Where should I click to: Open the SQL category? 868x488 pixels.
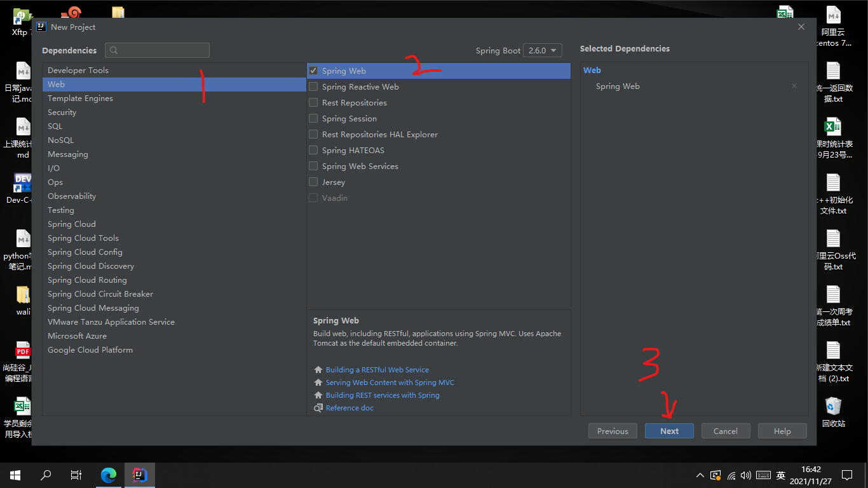pos(174,126)
